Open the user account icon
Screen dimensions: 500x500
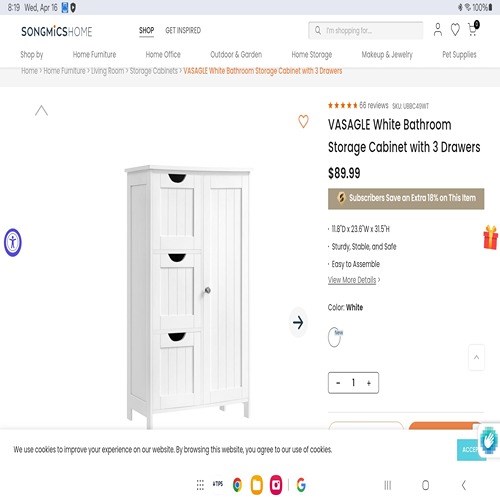pyautogui.click(x=438, y=30)
